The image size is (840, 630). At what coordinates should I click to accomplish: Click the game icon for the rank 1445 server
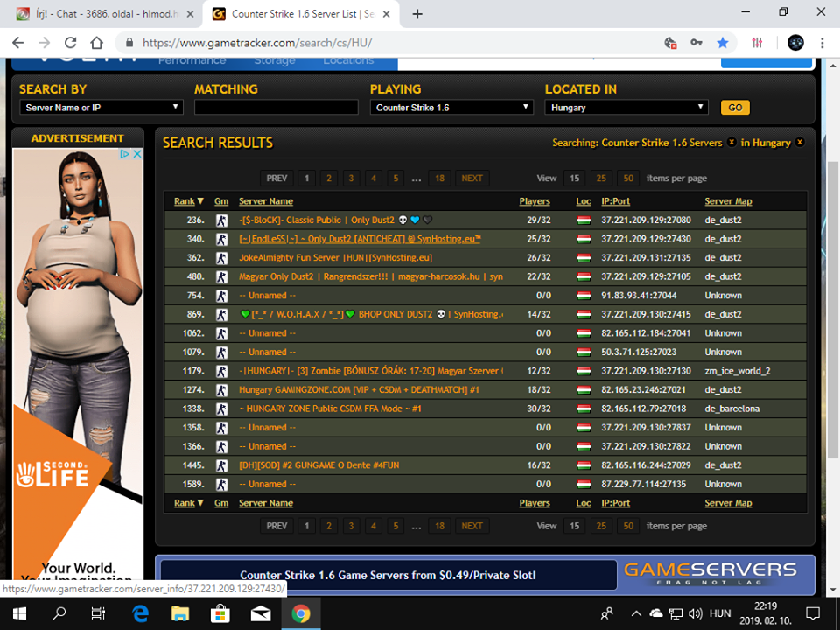221,465
